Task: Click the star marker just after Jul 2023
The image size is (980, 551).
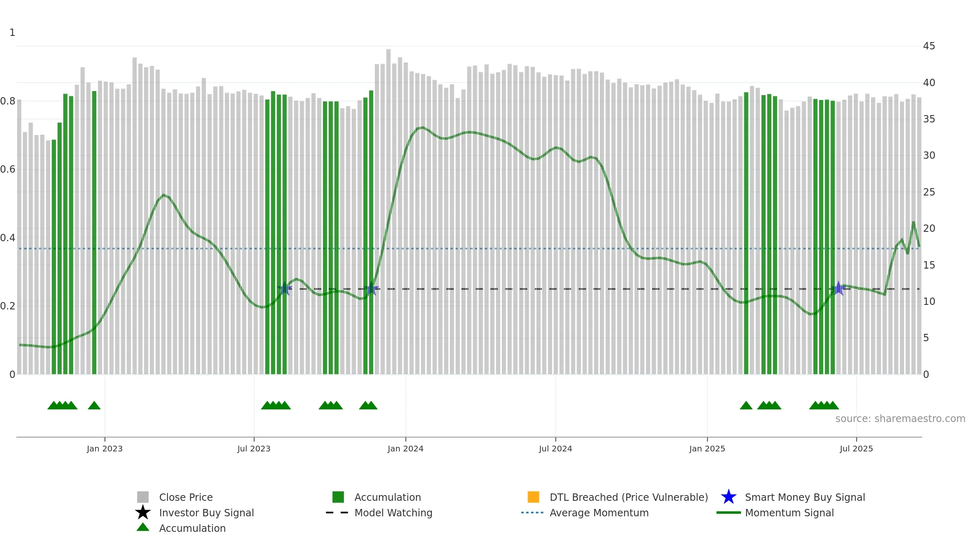Action: 285,288
